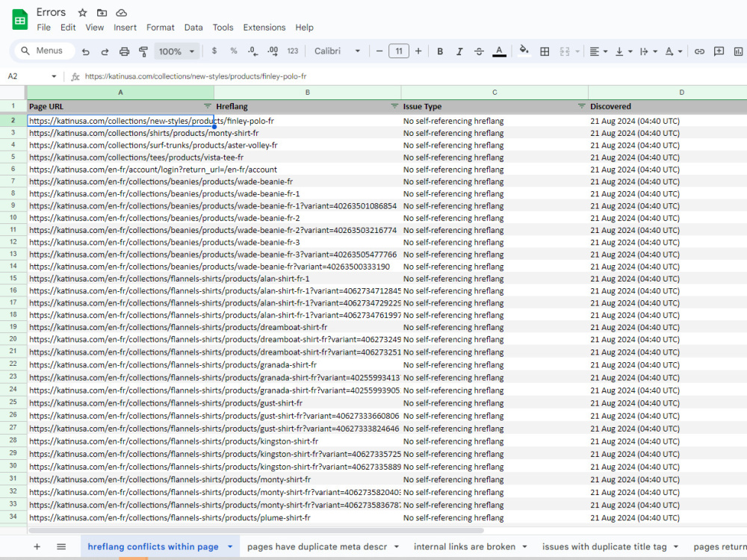
Task: Open the Tools menu
Action: point(223,28)
